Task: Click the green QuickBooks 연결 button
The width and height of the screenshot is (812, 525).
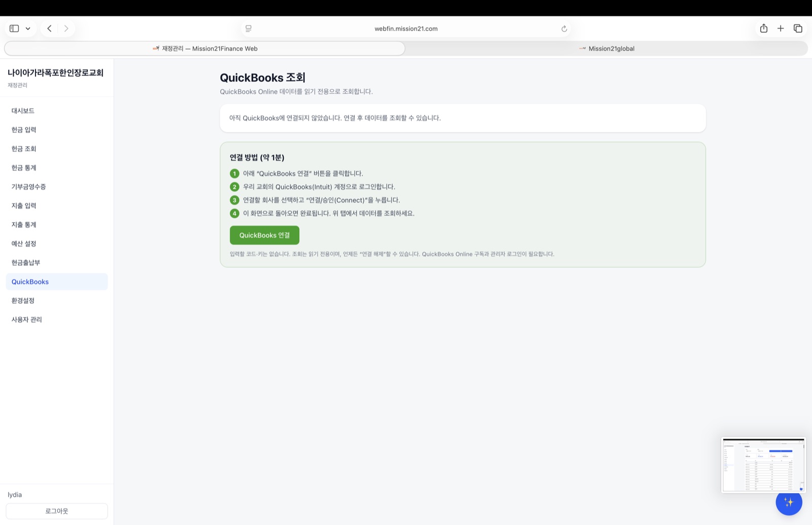Action: 264,235
